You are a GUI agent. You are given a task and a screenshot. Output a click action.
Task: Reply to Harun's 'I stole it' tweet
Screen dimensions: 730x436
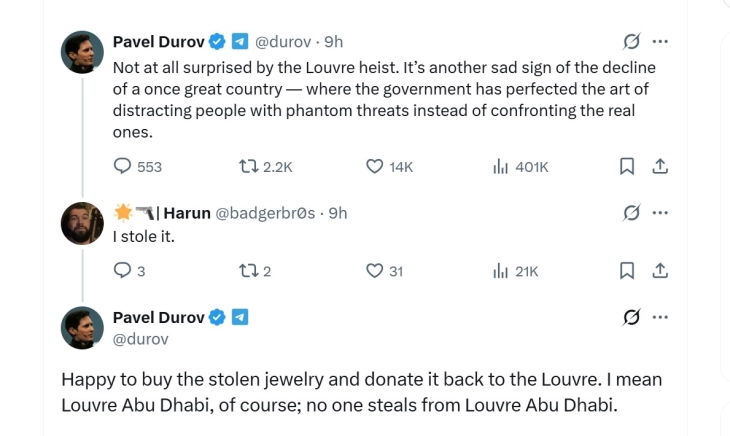[x=123, y=270]
